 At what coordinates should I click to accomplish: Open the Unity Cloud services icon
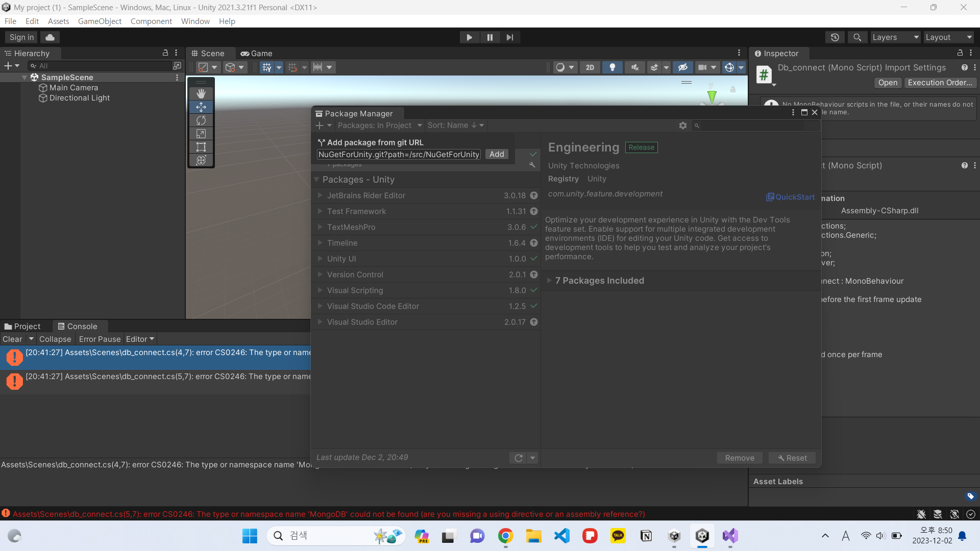click(x=50, y=37)
